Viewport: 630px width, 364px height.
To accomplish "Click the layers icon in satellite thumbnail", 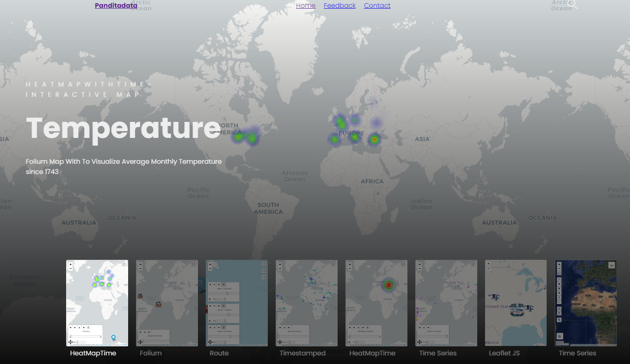I will 612,265.
